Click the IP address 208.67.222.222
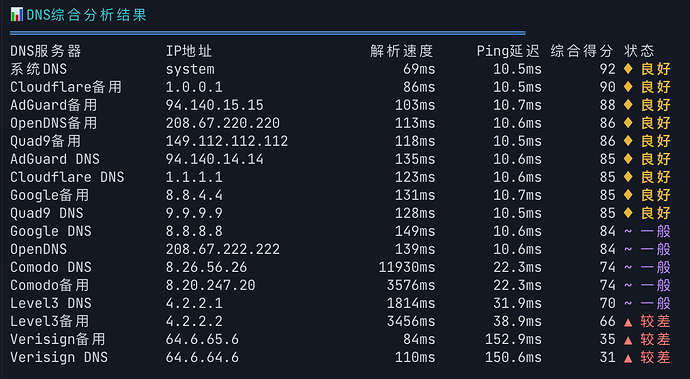 tap(223, 250)
